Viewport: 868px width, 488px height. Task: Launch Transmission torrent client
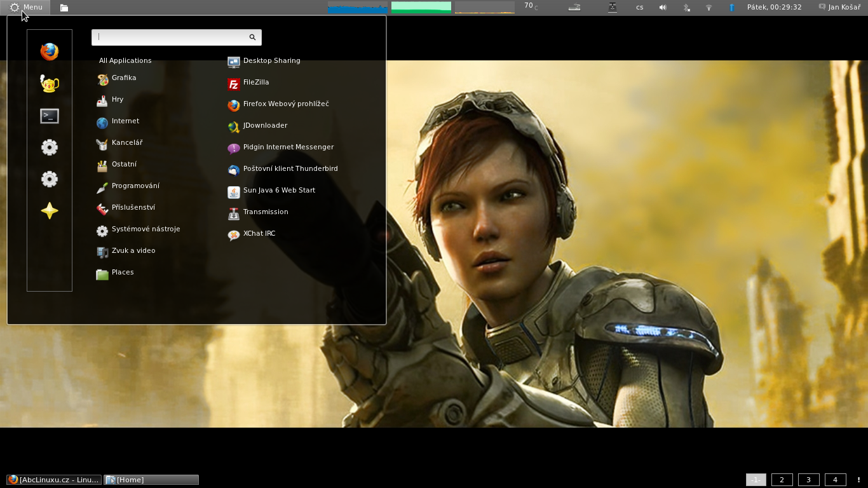(x=265, y=212)
